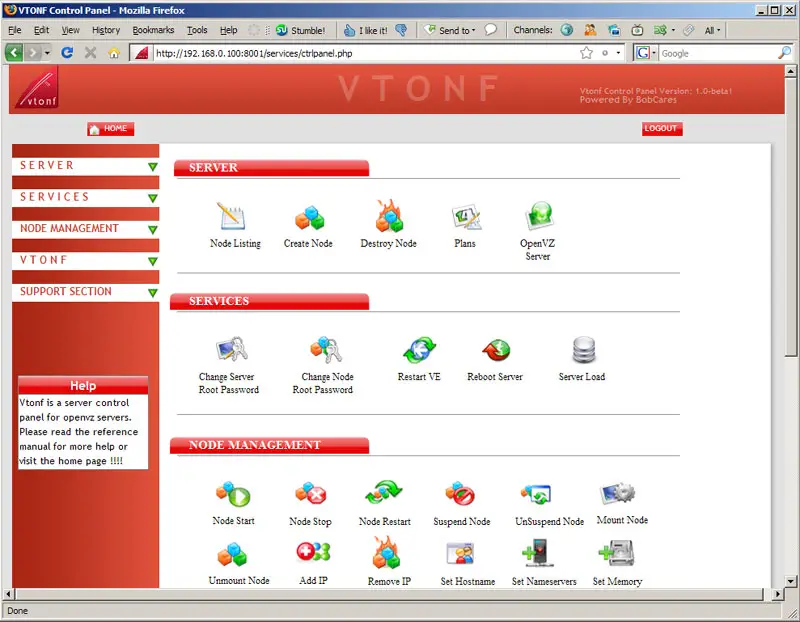Viewport: 800px width, 622px height.
Task: Reload the page with the refresh button
Action: (x=67, y=53)
